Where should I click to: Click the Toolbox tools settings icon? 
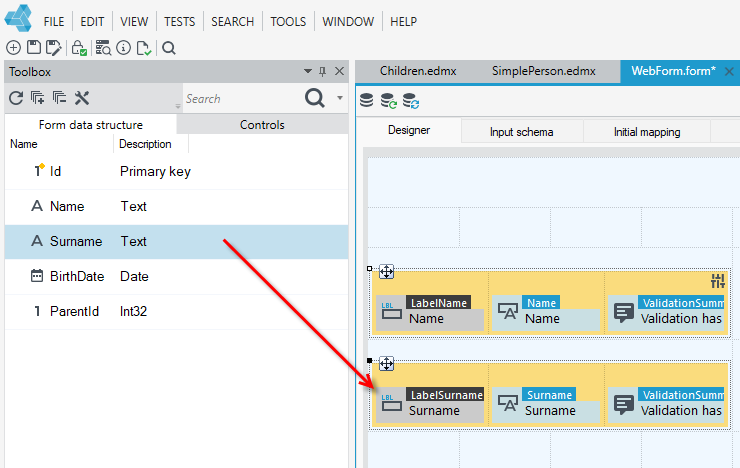[82, 98]
